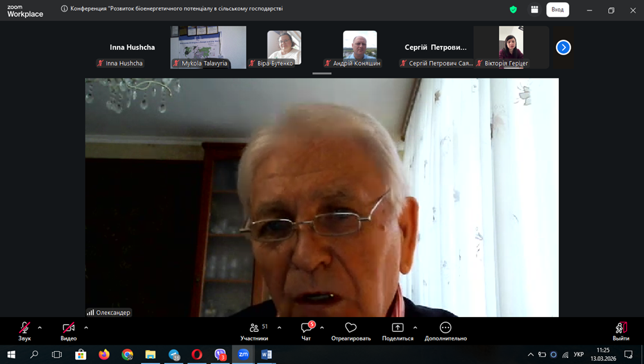The image size is (644, 364).
Task: Click the network Wi-Fi tray icon
Action: tap(566, 354)
